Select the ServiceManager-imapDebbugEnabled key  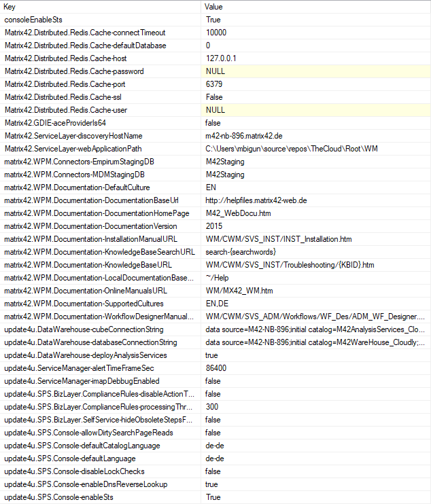point(101,381)
